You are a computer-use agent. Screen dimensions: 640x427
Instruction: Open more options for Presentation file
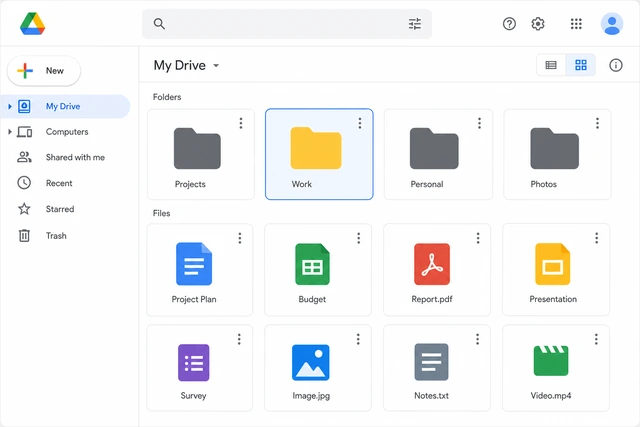[x=596, y=238]
